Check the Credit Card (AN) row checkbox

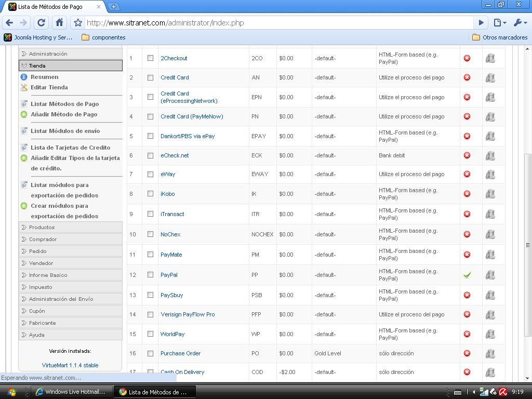click(x=150, y=77)
